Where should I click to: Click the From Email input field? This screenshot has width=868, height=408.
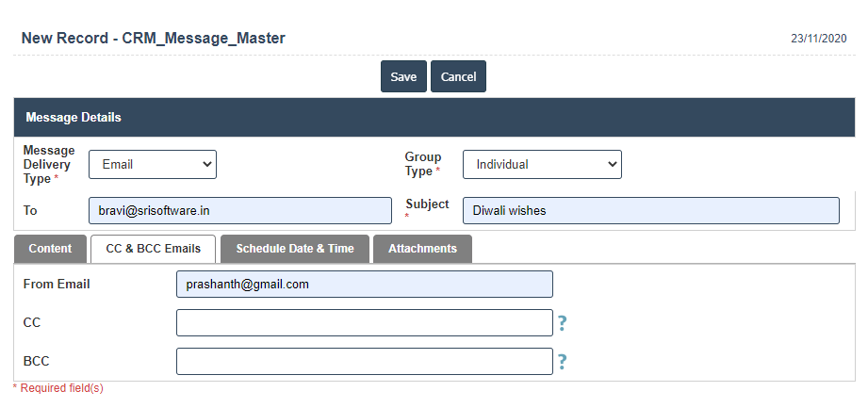pyautogui.click(x=364, y=285)
